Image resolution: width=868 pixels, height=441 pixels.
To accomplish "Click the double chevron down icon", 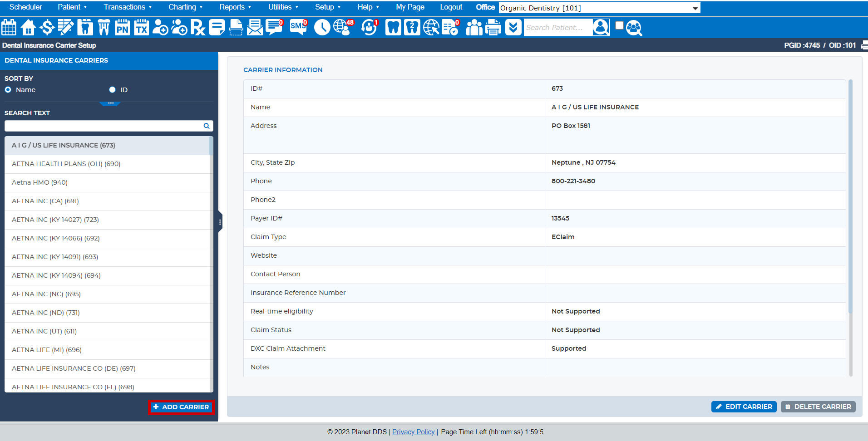I will (x=513, y=28).
